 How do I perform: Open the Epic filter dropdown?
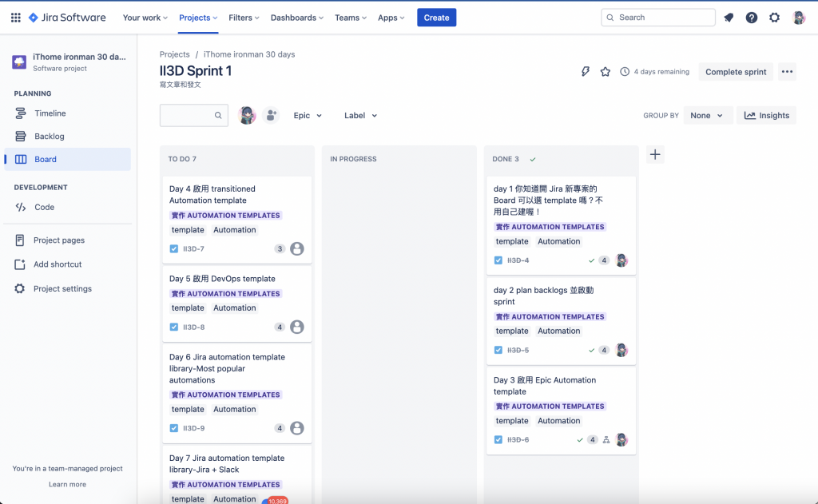308,115
